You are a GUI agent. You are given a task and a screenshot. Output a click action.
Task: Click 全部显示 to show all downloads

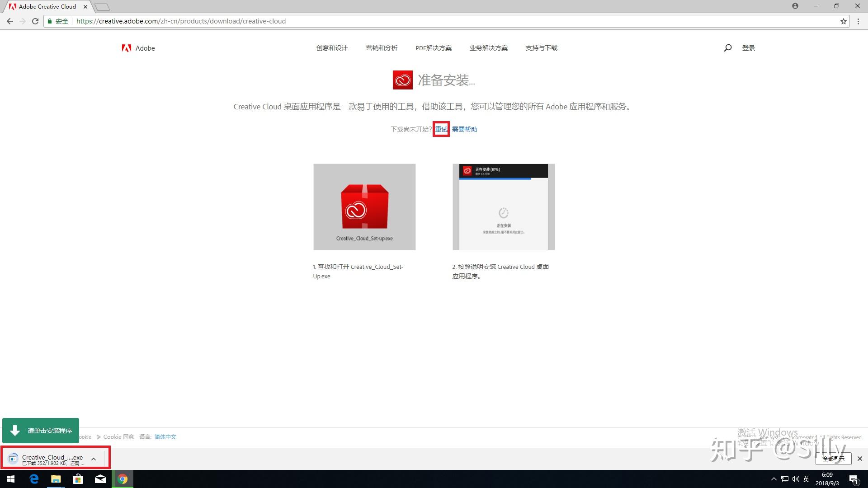pos(834,459)
